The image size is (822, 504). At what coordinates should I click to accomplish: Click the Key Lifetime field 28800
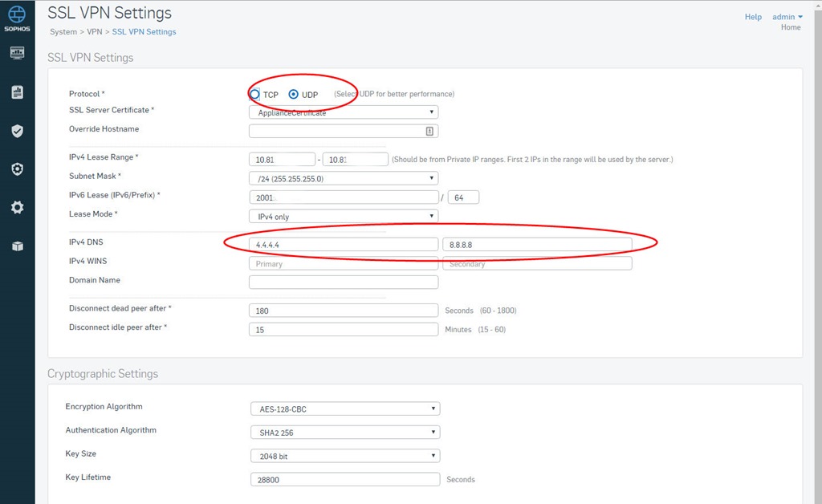click(x=345, y=479)
